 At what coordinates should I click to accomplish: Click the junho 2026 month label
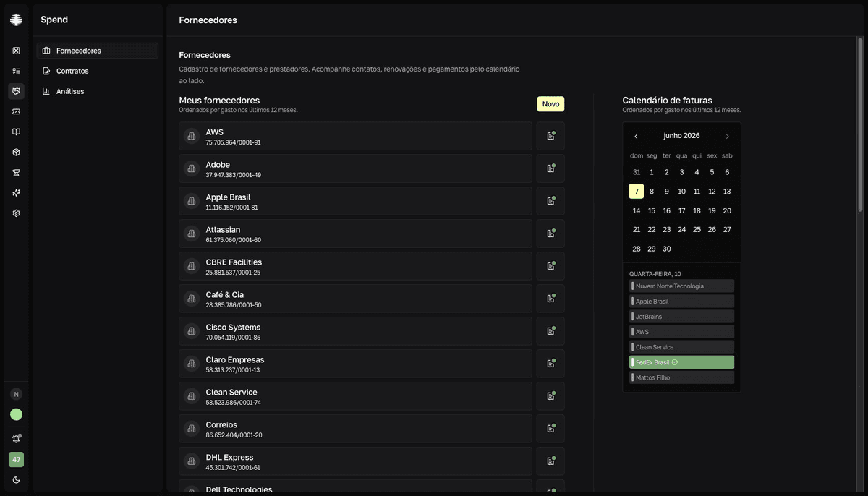681,136
